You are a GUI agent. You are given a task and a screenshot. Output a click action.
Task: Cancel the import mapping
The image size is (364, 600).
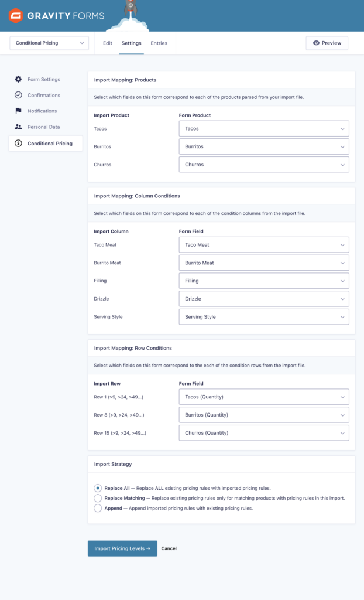click(x=169, y=548)
